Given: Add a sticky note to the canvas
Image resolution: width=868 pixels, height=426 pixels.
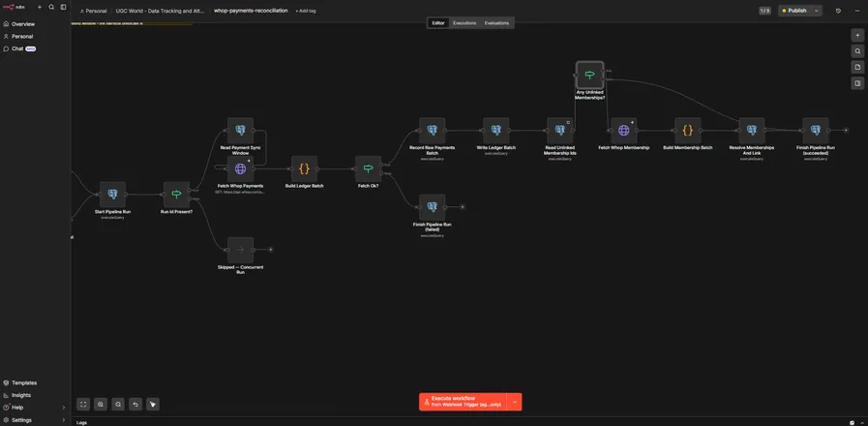Looking at the screenshot, I should [x=857, y=67].
